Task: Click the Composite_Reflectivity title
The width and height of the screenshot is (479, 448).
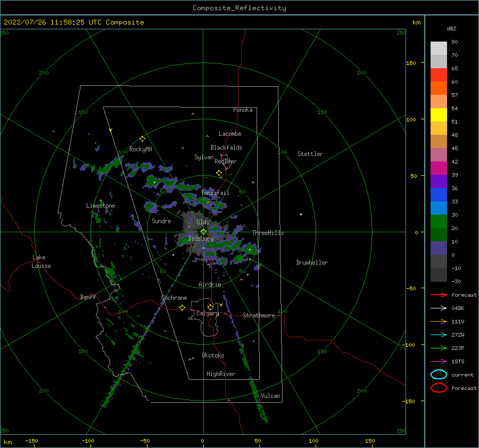Action: [x=240, y=8]
